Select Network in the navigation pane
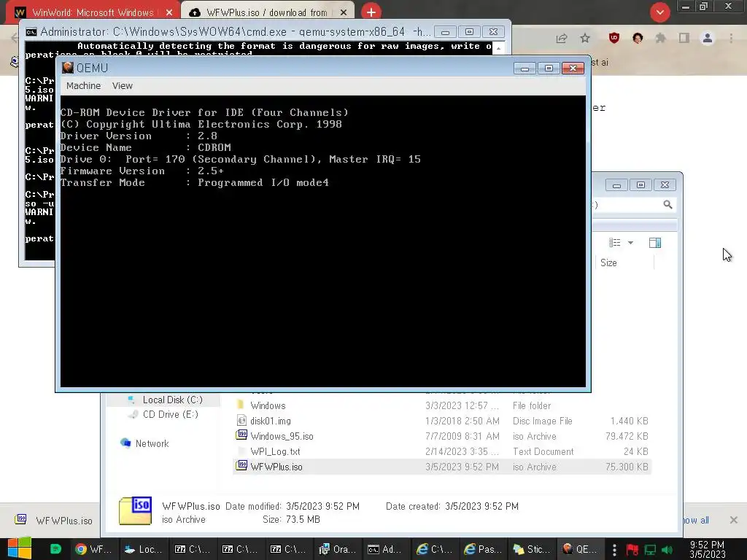 pos(152,443)
